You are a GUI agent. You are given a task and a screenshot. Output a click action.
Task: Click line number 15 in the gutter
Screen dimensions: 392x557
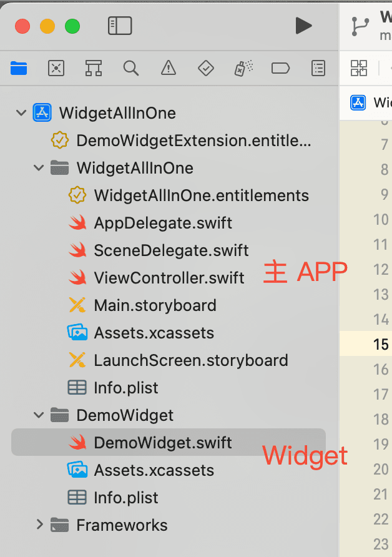tap(381, 344)
